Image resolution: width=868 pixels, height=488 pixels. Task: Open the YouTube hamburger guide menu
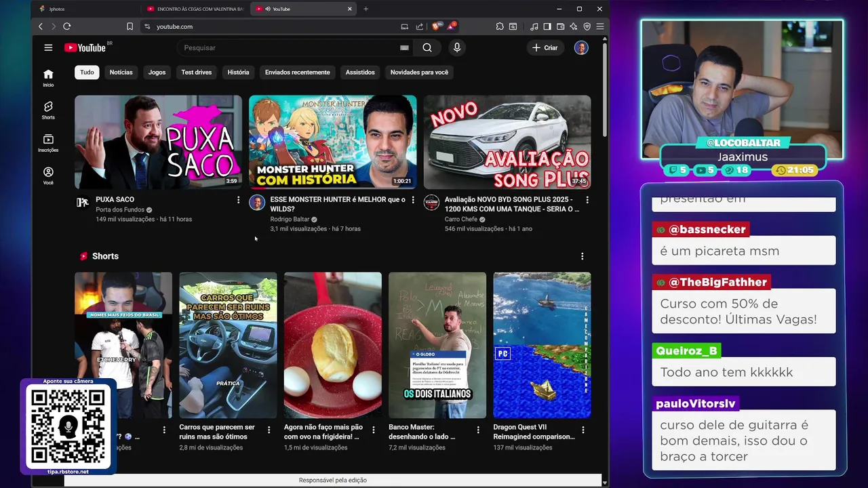[x=48, y=47]
